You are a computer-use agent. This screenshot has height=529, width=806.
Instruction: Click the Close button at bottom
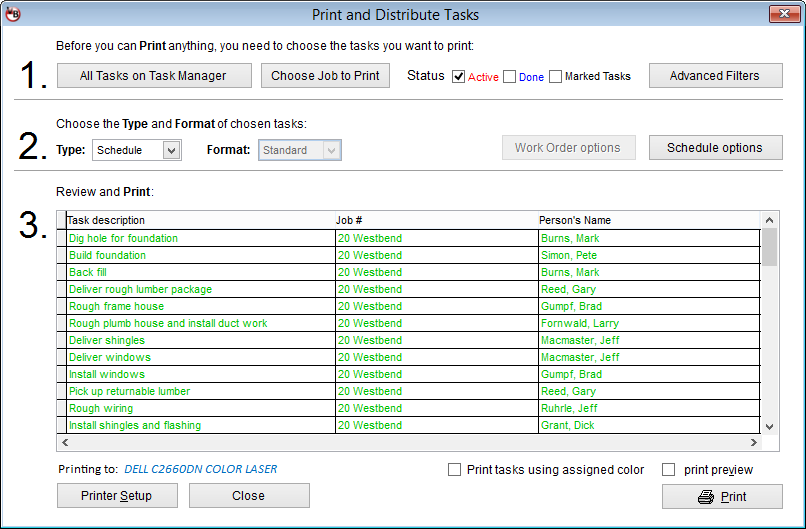[x=249, y=496]
